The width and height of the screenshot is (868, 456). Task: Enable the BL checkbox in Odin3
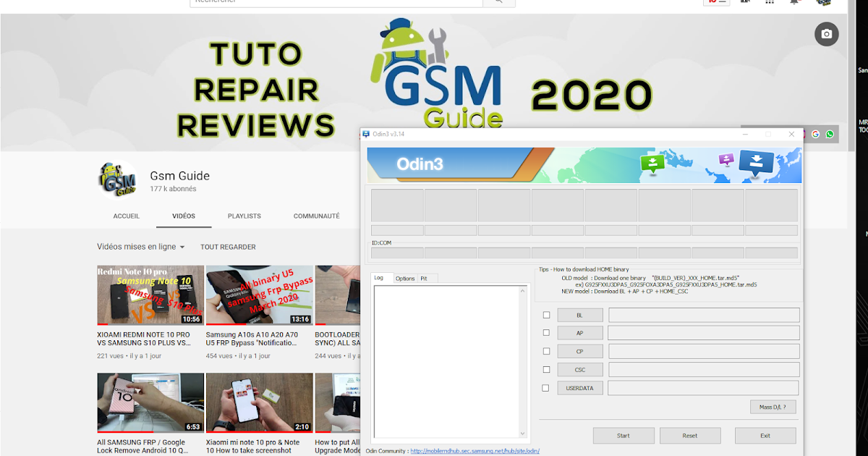point(546,315)
